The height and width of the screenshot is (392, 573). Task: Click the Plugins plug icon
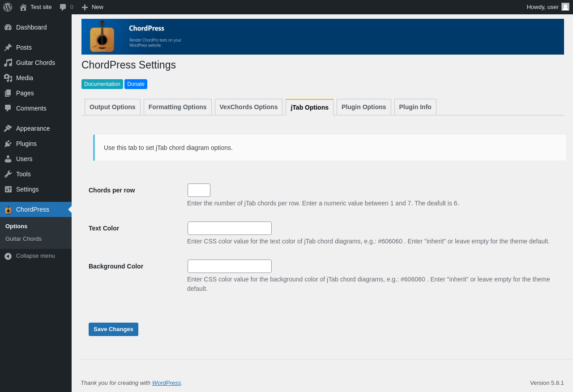click(x=8, y=144)
